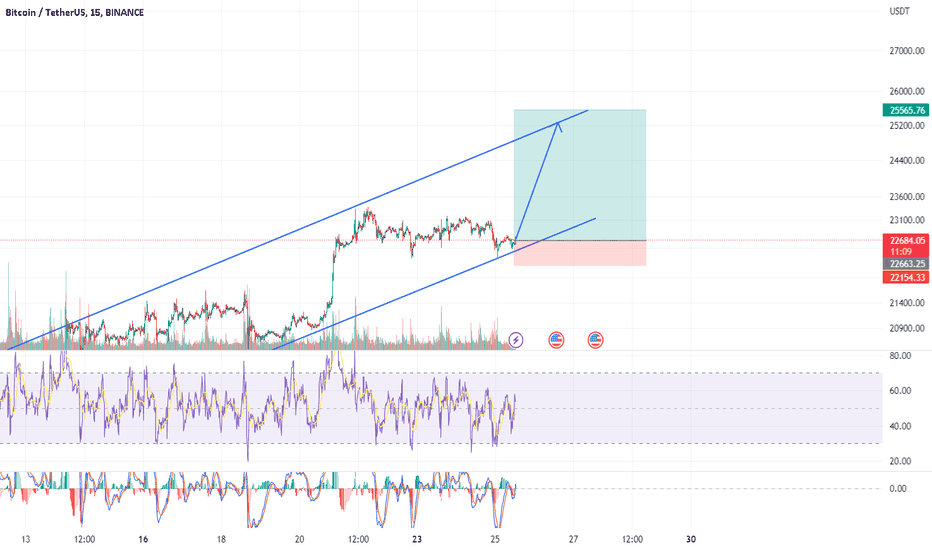Click the RSI 80.00 scale label
Screen dimensions: 932x550
pos(900,356)
